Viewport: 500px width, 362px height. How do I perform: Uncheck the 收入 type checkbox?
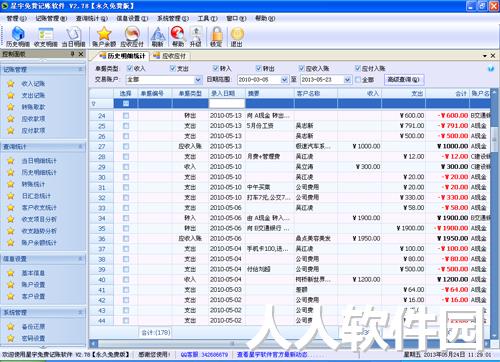coord(130,68)
